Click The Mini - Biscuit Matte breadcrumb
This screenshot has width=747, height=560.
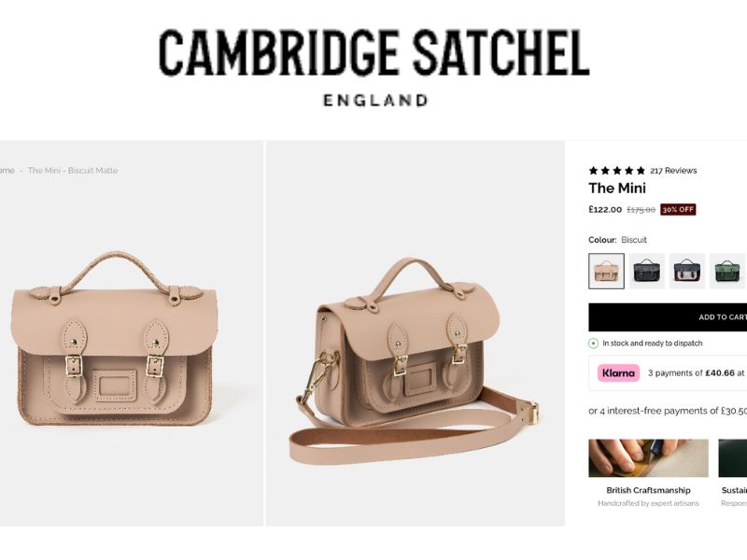[73, 171]
